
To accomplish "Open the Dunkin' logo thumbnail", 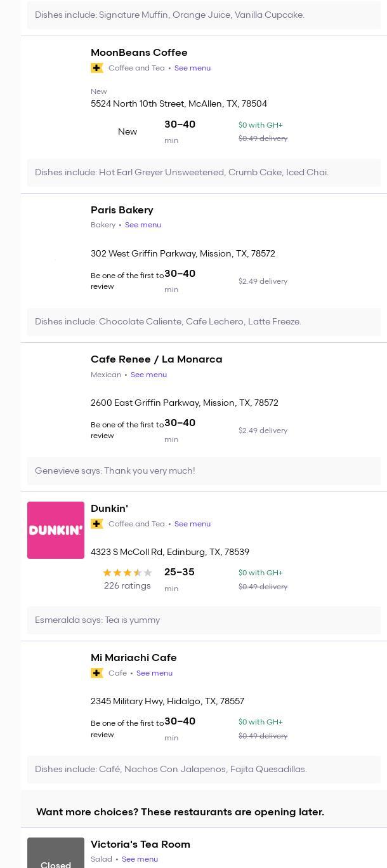I will (x=56, y=530).
